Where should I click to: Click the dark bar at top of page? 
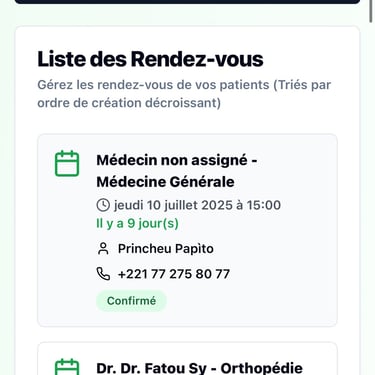click(187, 2)
